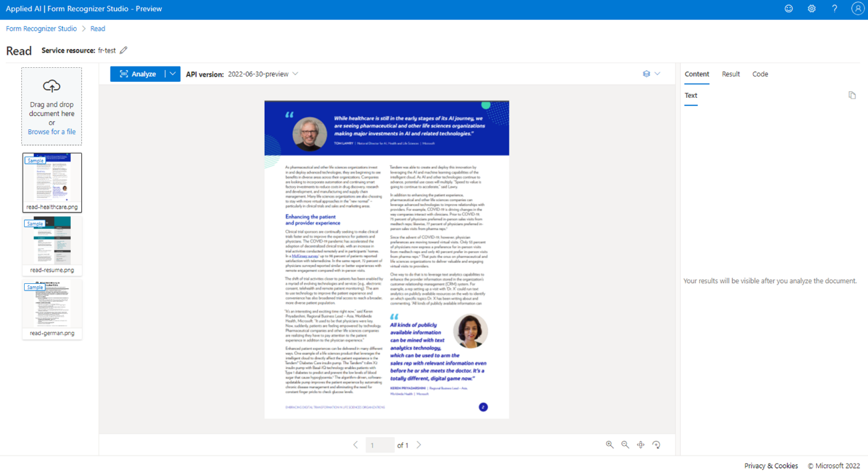868x473 pixels.
Task: Click the '© Microsoft 2022' footer text
Action: point(834,466)
